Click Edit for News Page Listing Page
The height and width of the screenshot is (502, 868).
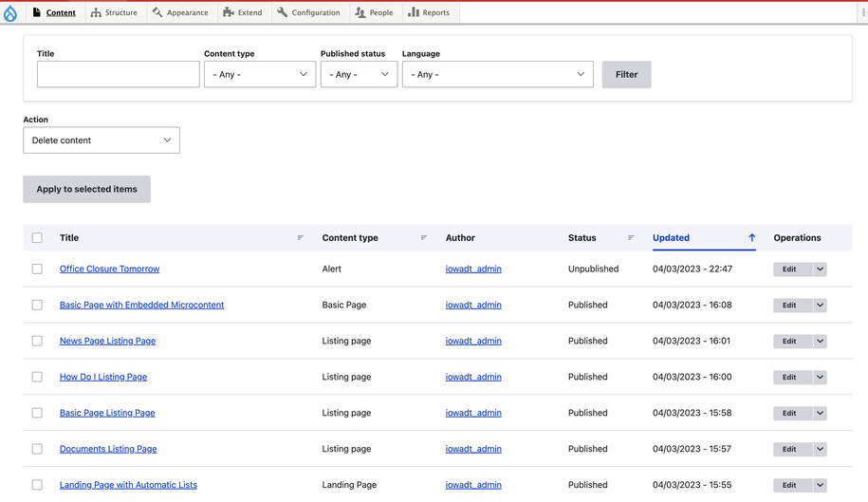793,341
